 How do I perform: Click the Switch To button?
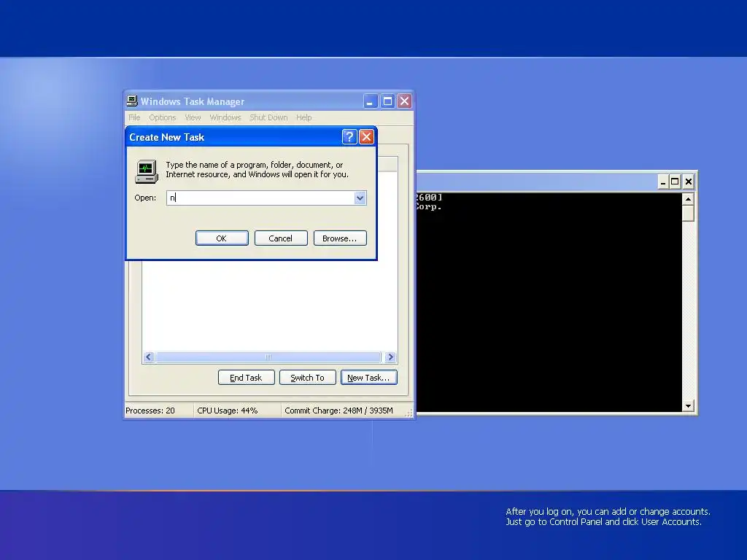pos(307,378)
